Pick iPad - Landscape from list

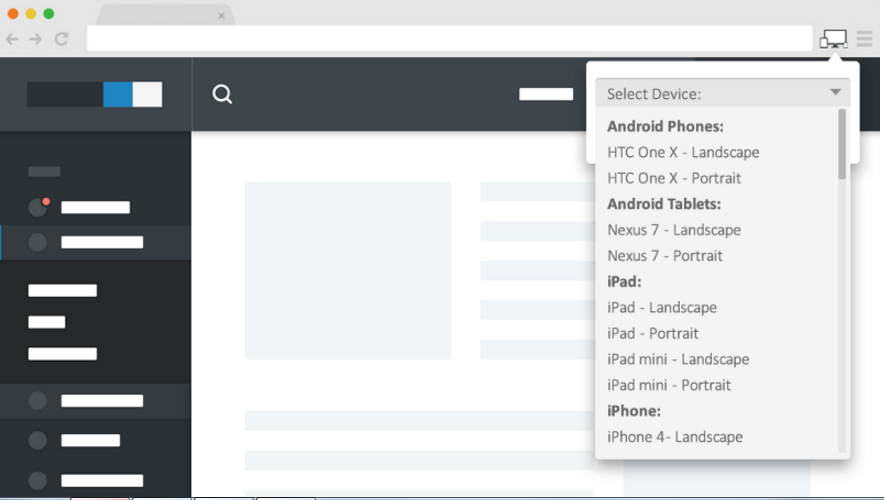pos(662,307)
